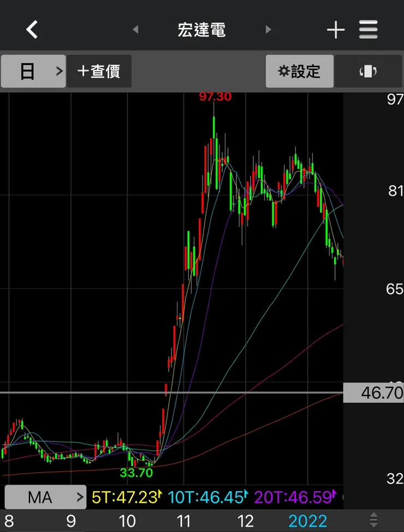Tap the 46.70 current price marker
This screenshot has height=532, width=404.
coord(373,393)
